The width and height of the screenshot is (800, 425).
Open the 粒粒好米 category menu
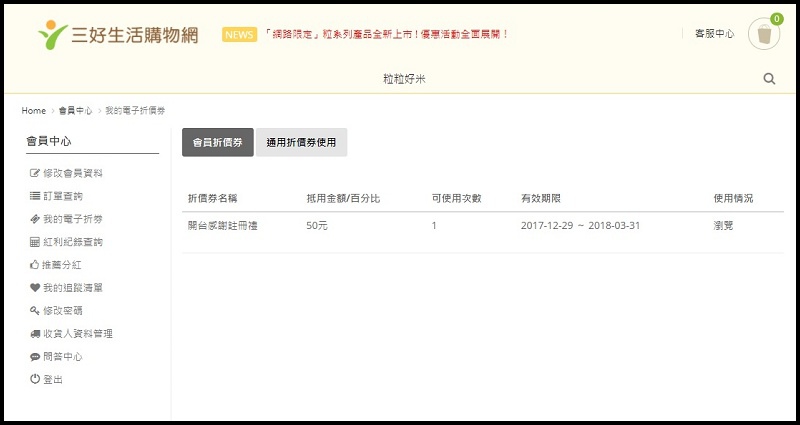tap(404, 79)
